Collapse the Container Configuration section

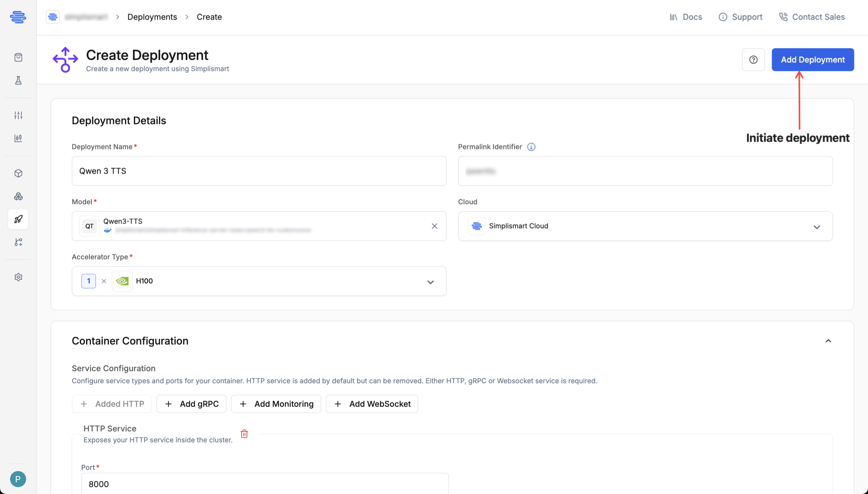click(x=828, y=341)
